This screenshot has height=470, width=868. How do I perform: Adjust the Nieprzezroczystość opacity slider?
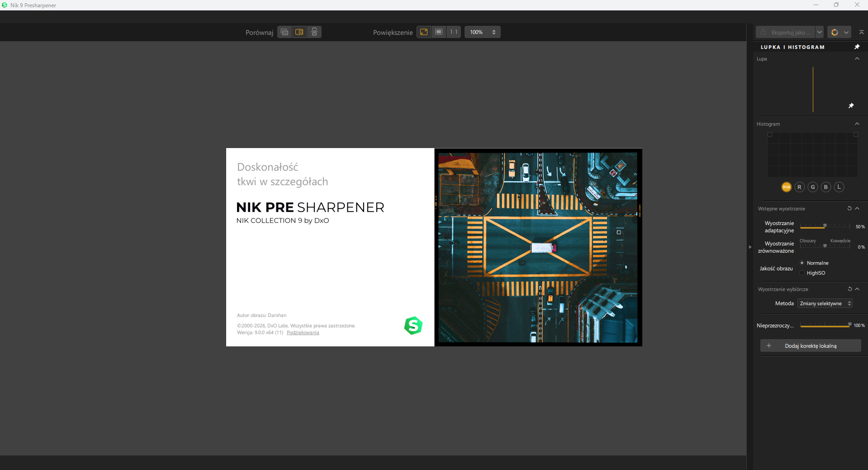[825, 325]
